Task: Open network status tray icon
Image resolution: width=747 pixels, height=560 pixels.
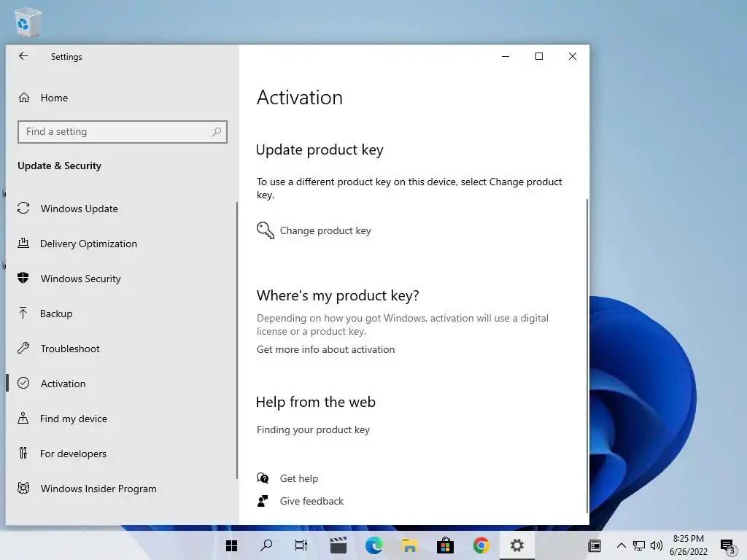Action: [x=639, y=546]
